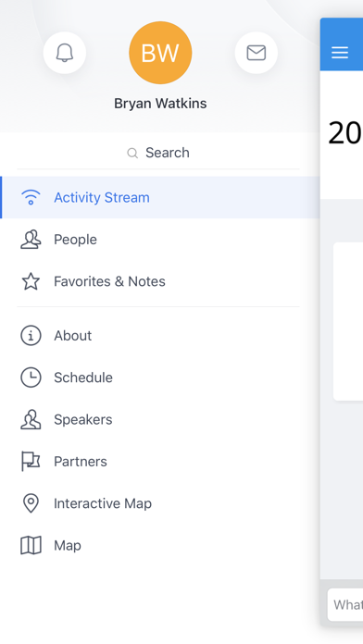Click the What's post input box
363x644 pixels.
(x=345, y=604)
